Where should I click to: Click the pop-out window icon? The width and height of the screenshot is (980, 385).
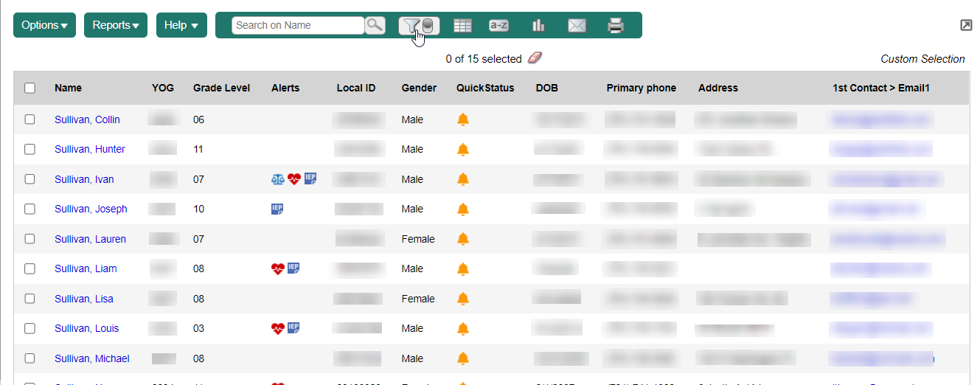(966, 25)
